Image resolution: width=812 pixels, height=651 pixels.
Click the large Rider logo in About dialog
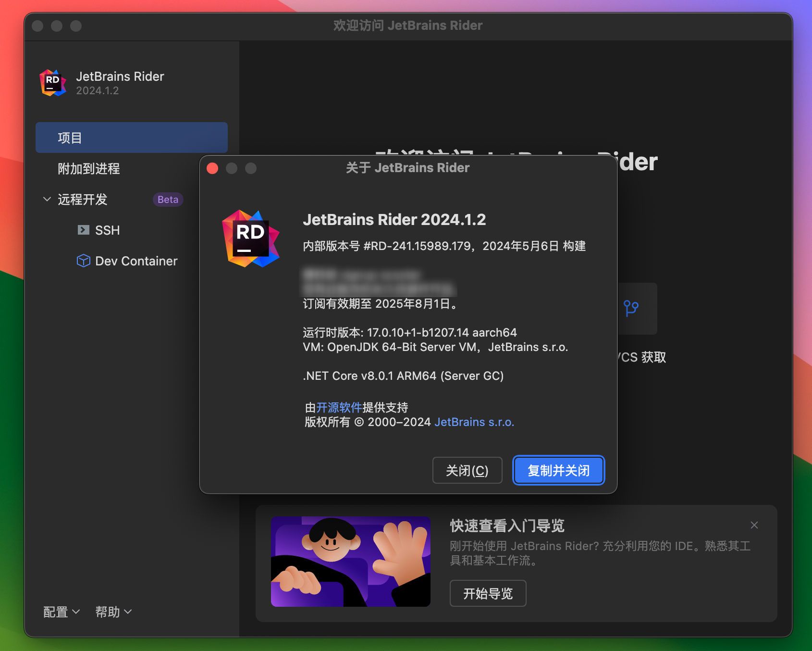250,238
